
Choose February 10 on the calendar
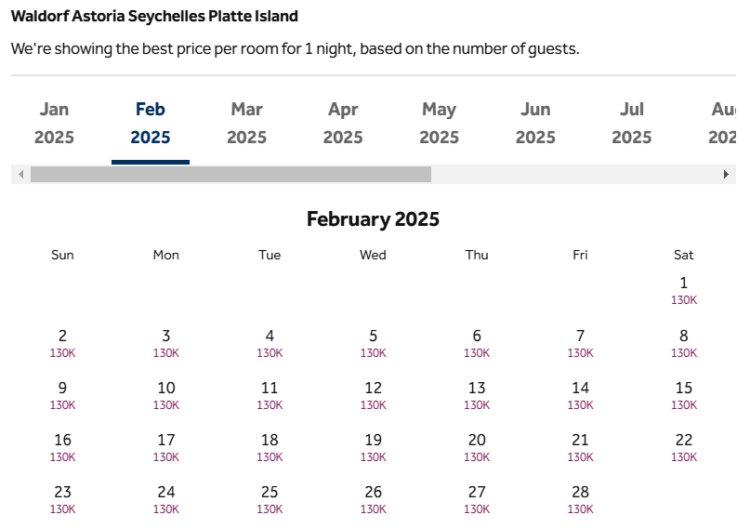pos(166,396)
